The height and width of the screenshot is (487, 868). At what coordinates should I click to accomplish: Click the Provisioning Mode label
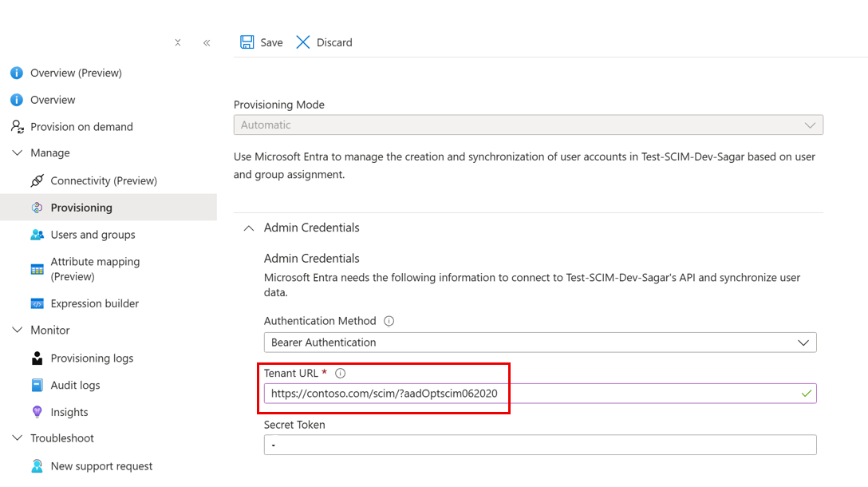tap(279, 104)
